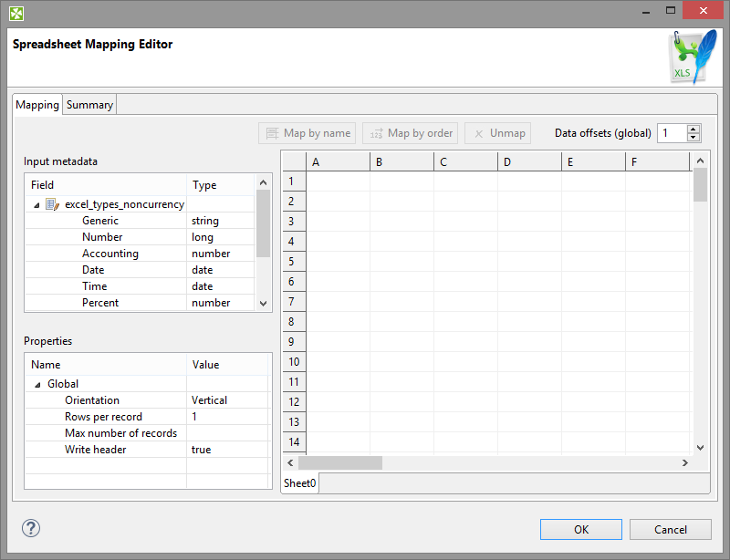Increase the Data offsets spinner value

(693, 129)
